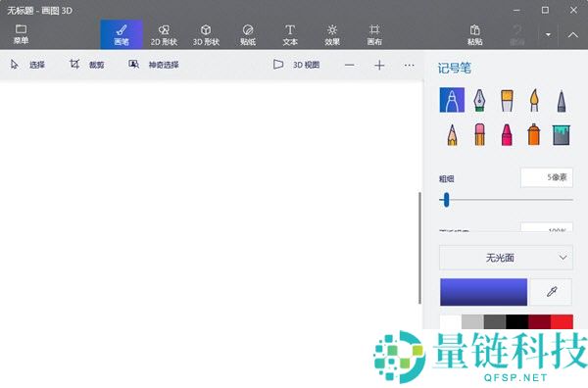
Task: Pick a color with the eyedropper
Action: [x=551, y=292]
